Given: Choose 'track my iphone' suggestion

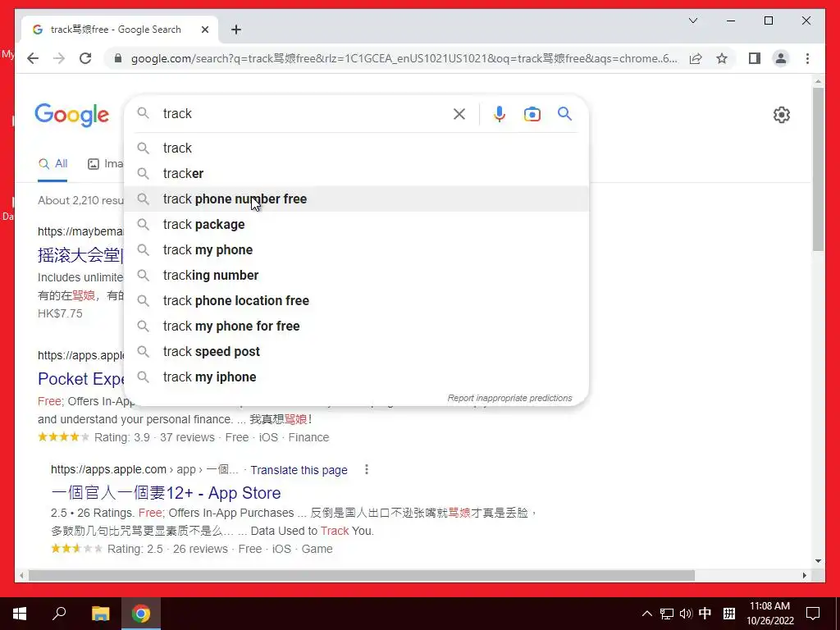Looking at the screenshot, I should point(356,377).
